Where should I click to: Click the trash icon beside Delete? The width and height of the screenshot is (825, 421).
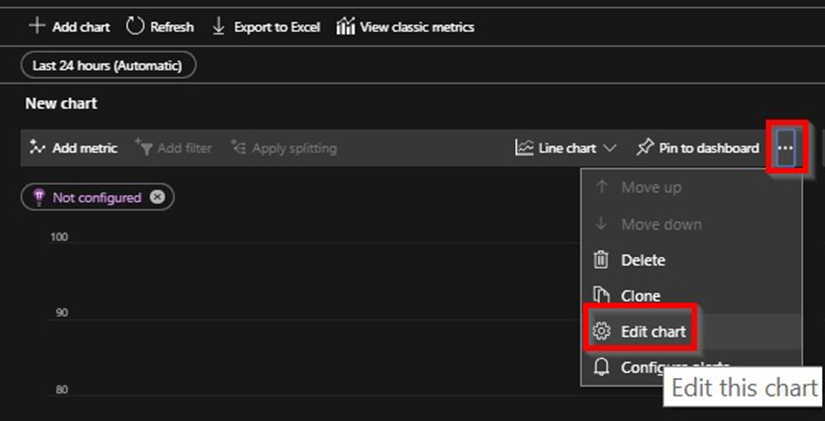point(601,260)
